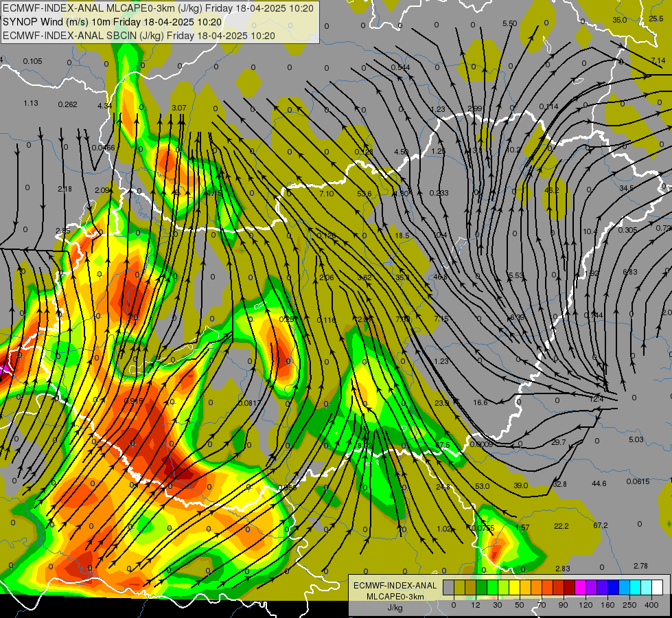Click the map value 35.0
Image resolution: width=672 pixels, height=618 pixels.
coord(619,20)
